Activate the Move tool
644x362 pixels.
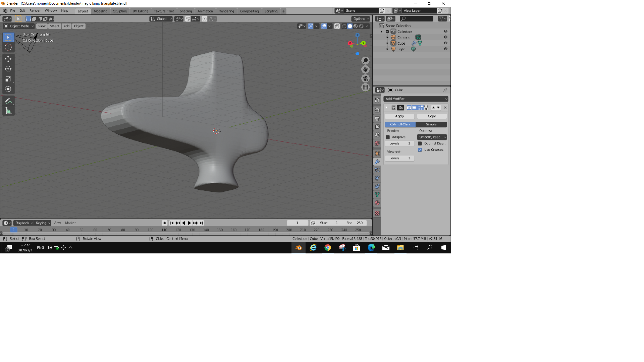click(8, 59)
